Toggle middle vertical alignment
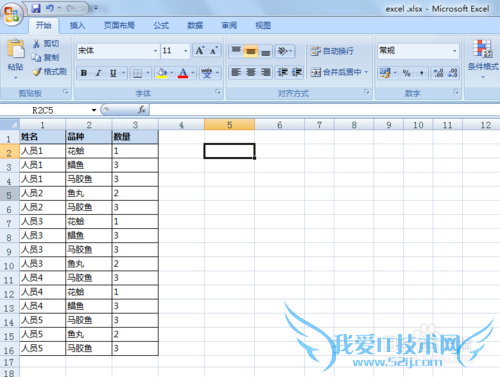The width and height of the screenshot is (500, 377). click(251, 51)
